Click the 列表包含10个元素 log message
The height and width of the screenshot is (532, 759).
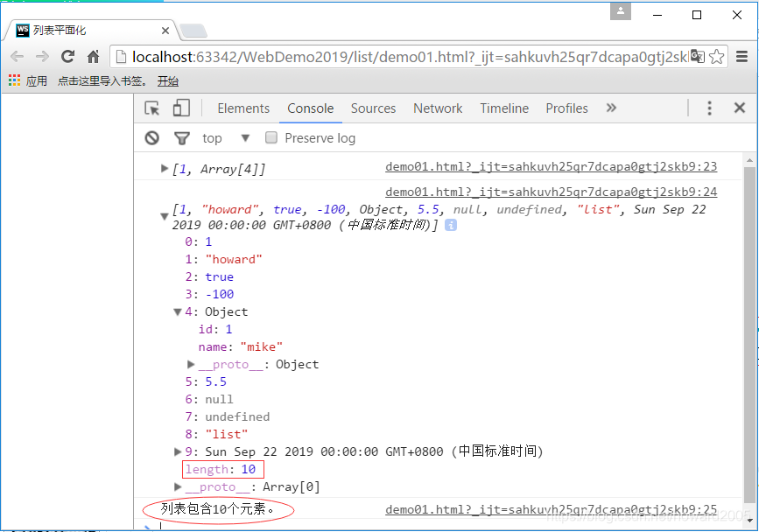coord(217,509)
